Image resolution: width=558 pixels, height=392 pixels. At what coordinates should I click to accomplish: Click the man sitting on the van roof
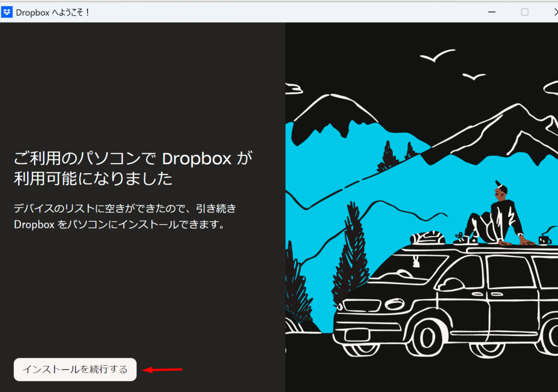pos(499,215)
